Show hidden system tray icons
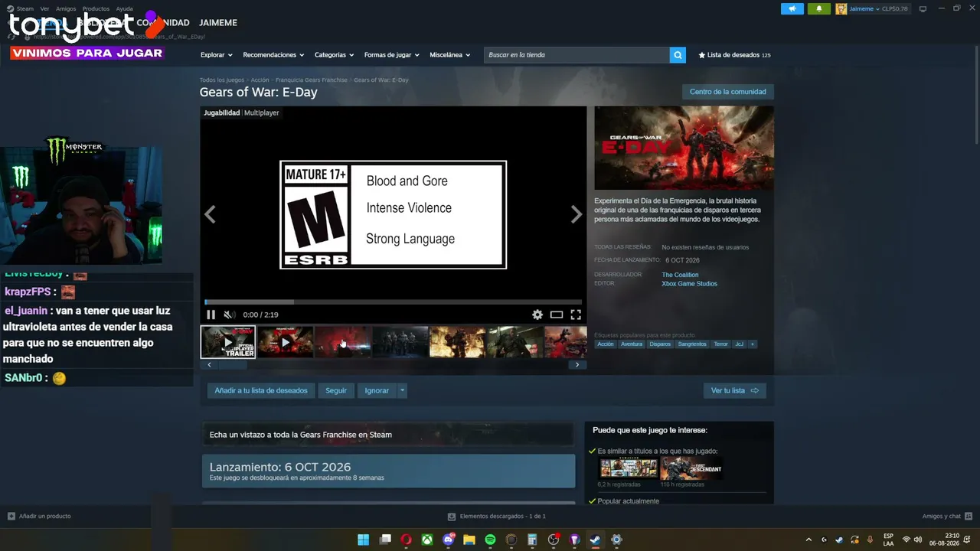The height and width of the screenshot is (551, 980). [808, 540]
